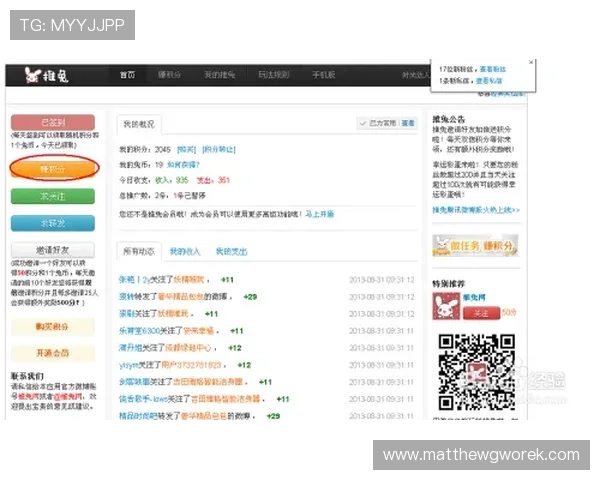Click 依都绿钻中心 in activity feed

tap(188, 348)
